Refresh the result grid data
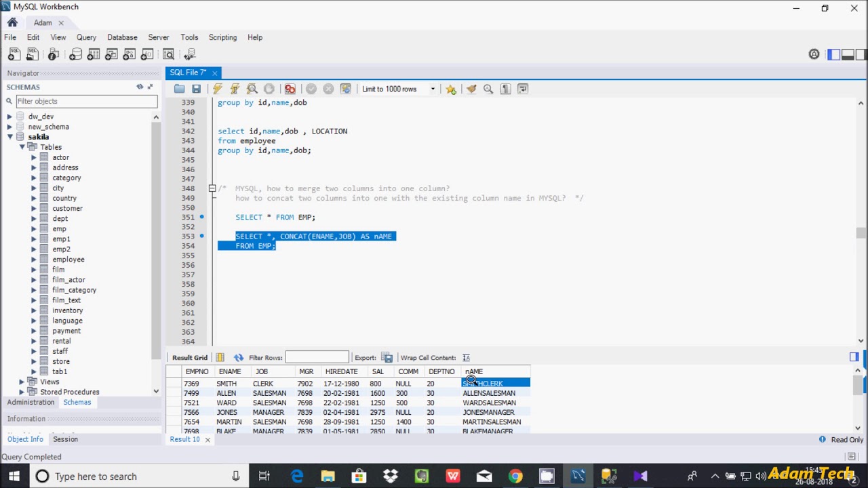 click(238, 358)
